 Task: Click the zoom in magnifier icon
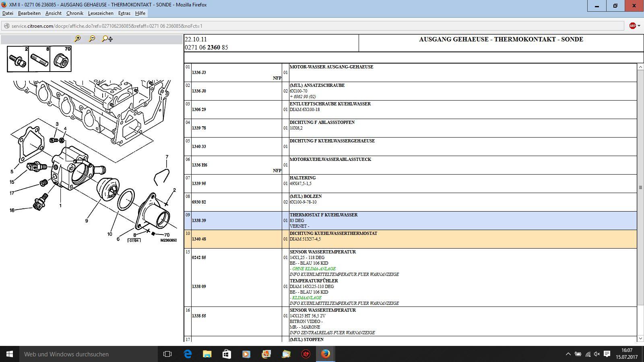77,39
